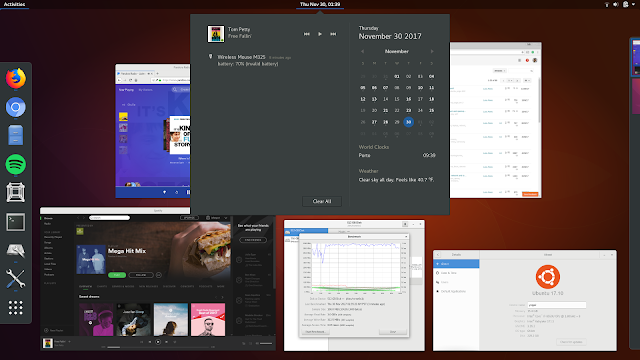
Task: Click Spotify back navigation arrow
Action: coord(78,218)
